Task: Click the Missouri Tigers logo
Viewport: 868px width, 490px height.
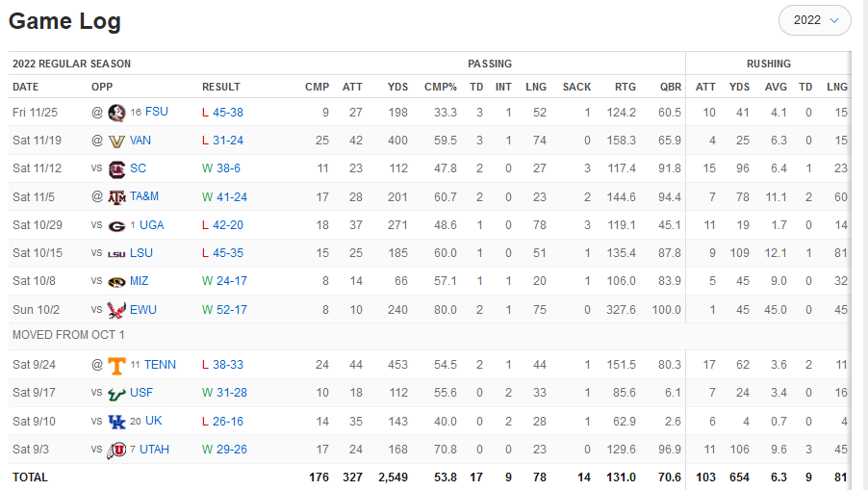Action: [117, 281]
